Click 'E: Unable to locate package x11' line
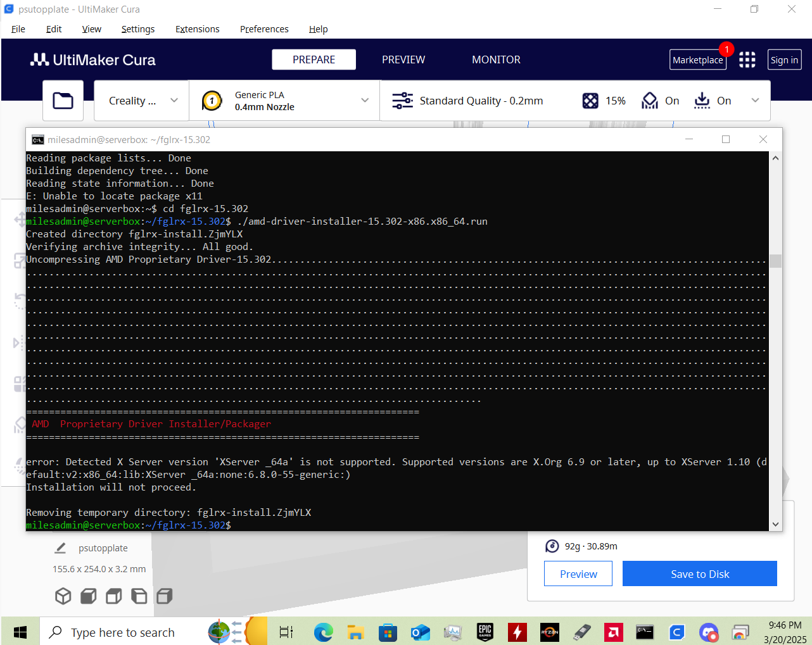The height and width of the screenshot is (645, 812). [x=115, y=196]
